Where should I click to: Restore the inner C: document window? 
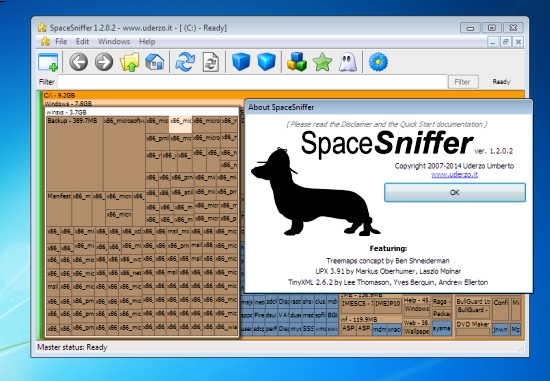coord(505,42)
